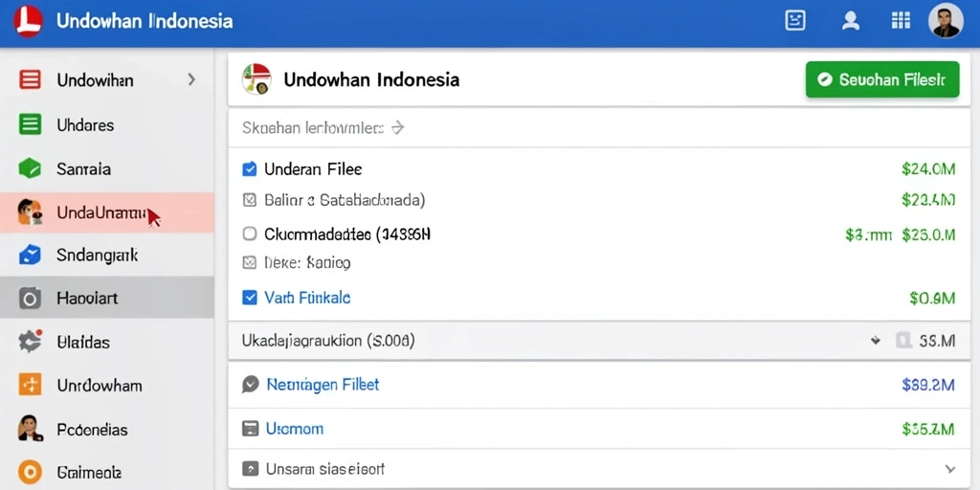Open the Neırrıagen Filbet link
The width and height of the screenshot is (980, 490).
click(x=323, y=385)
